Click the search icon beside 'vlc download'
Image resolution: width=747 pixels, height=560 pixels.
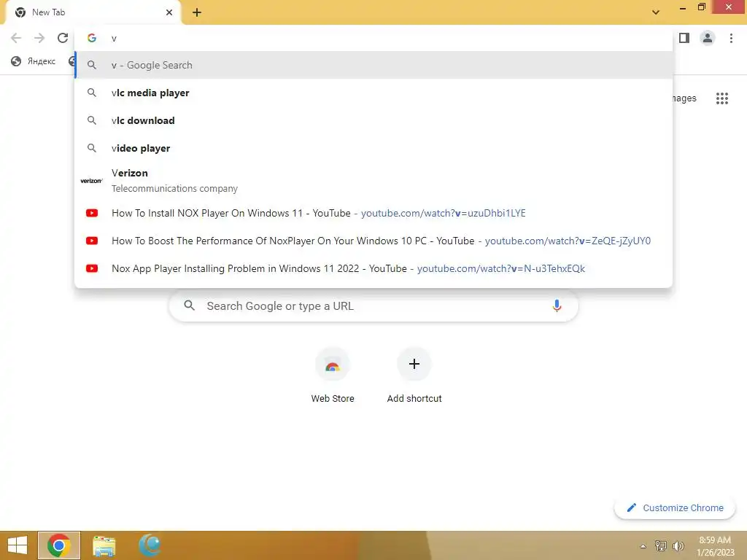[x=92, y=120]
